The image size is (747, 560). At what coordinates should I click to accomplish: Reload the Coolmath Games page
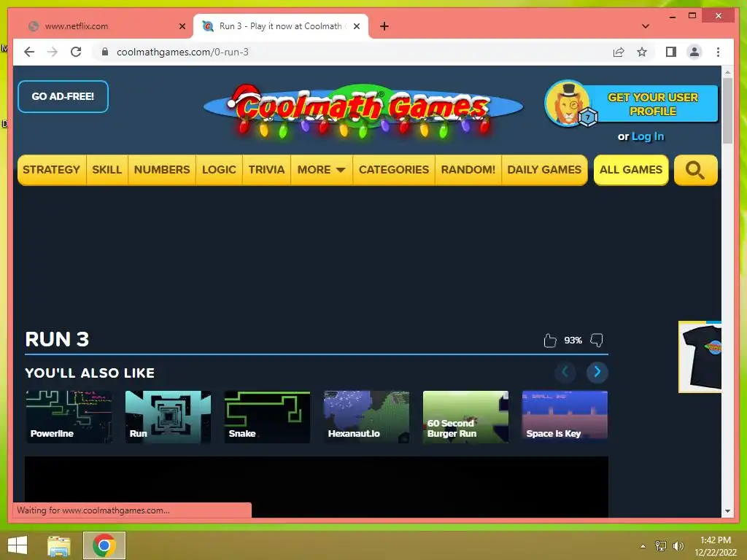pyautogui.click(x=76, y=52)
